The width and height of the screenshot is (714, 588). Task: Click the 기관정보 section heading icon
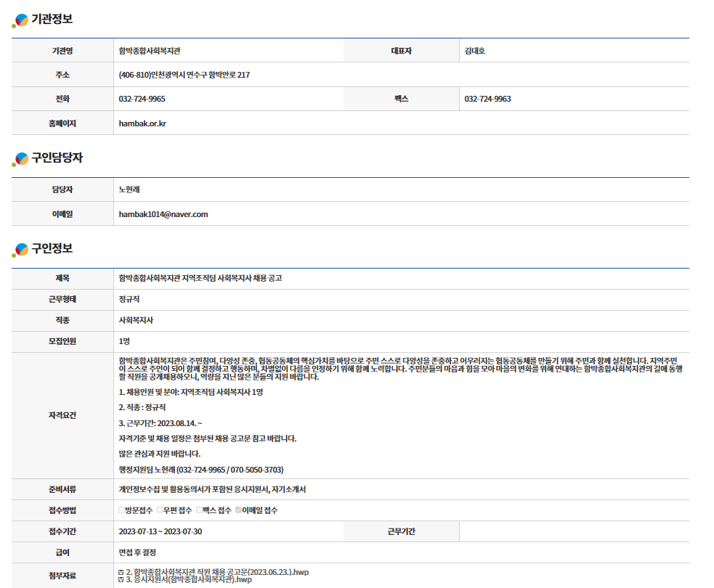click(20, 20)
